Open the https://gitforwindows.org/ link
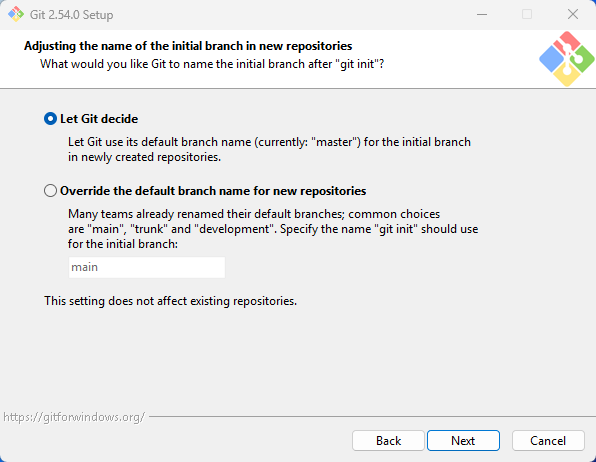Viewport: 596px width, 462px height. 74,417
